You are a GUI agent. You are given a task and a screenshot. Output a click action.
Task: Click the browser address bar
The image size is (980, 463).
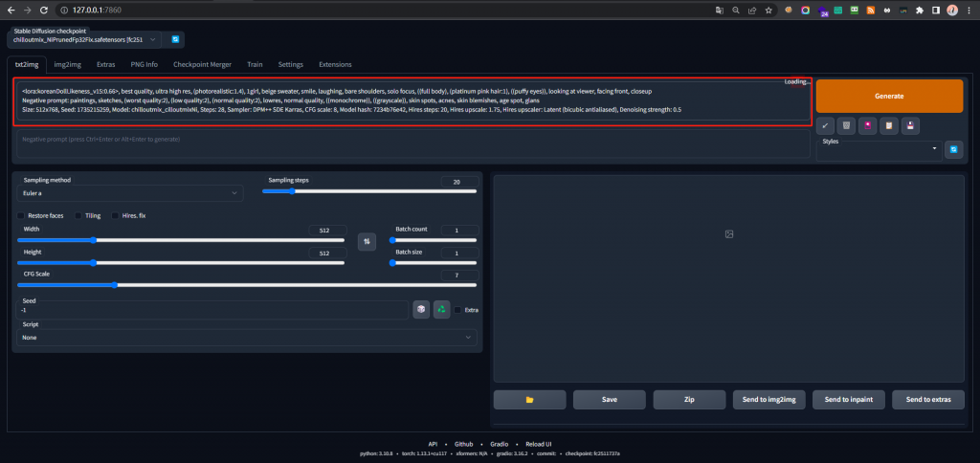click(381, 10)
